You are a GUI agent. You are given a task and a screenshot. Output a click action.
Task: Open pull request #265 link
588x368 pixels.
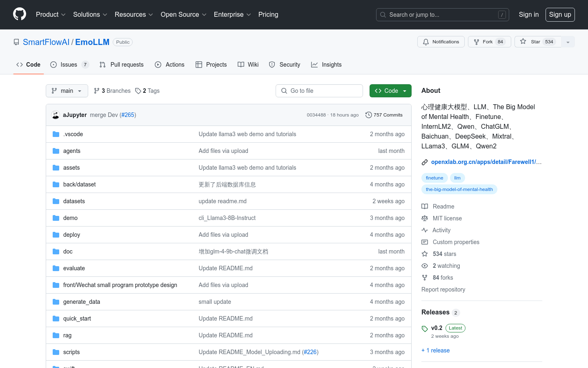(x=128, y=115)
